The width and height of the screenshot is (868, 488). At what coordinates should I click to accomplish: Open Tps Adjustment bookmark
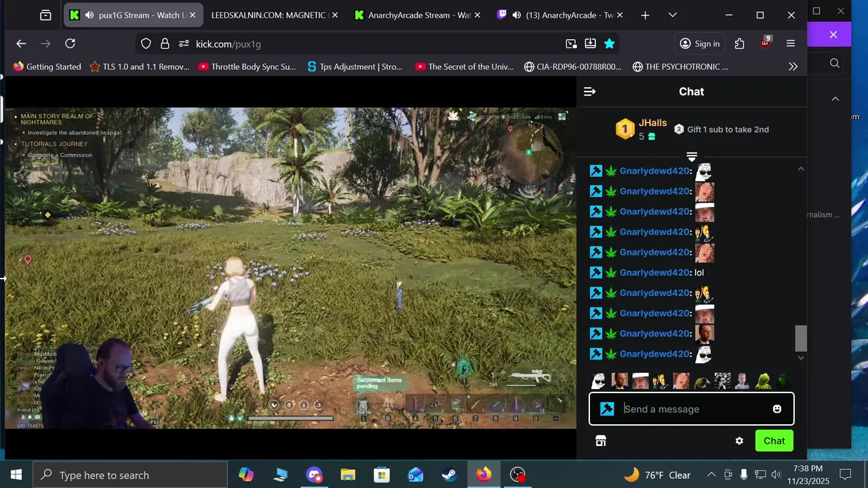[x=355, y=66]
